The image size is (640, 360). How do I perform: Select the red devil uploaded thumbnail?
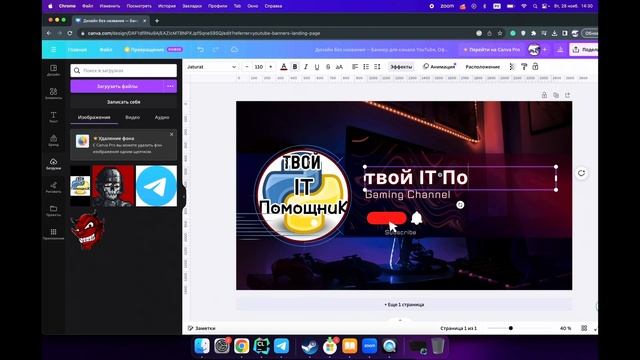click(87, 229)
